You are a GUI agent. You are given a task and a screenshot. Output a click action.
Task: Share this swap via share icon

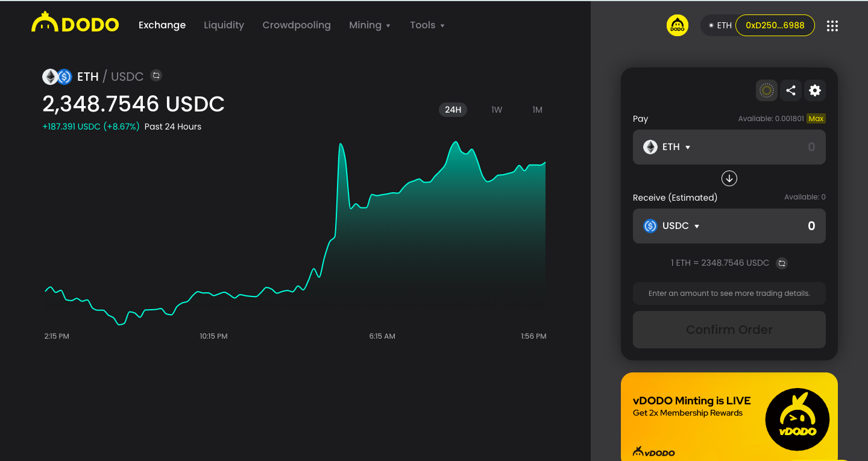(791, 90)
